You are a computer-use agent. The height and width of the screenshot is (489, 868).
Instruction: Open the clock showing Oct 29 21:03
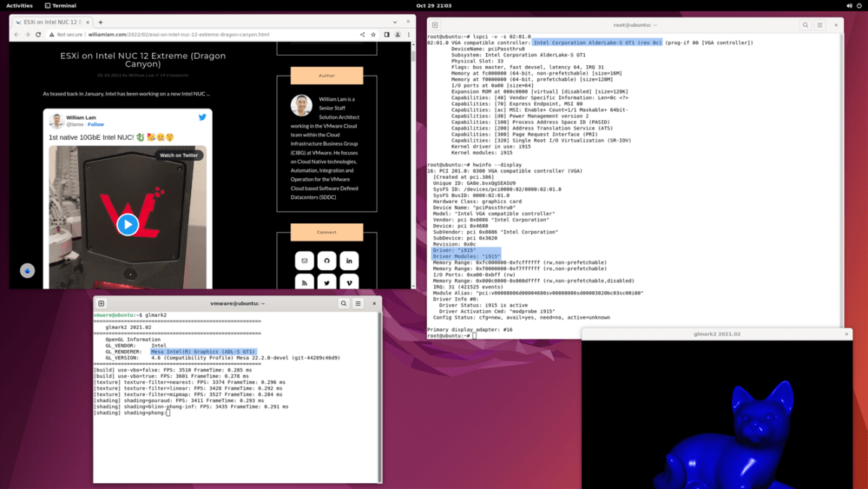point(434,6)
